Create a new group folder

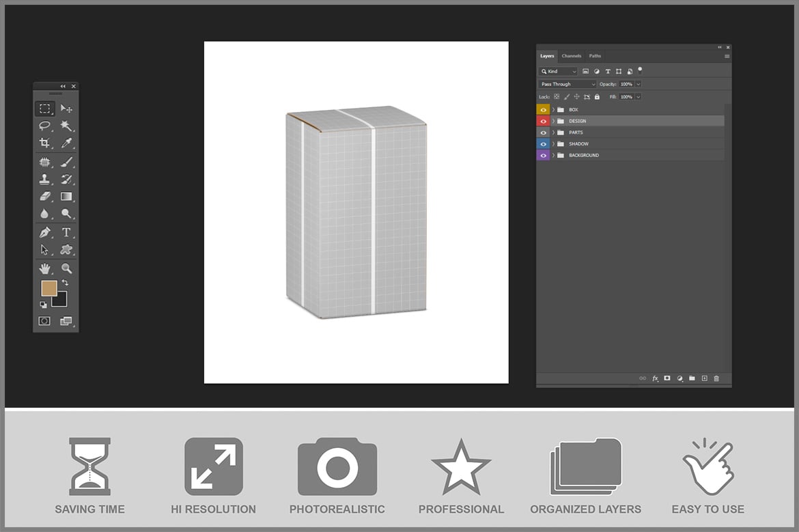pos(692,378)
